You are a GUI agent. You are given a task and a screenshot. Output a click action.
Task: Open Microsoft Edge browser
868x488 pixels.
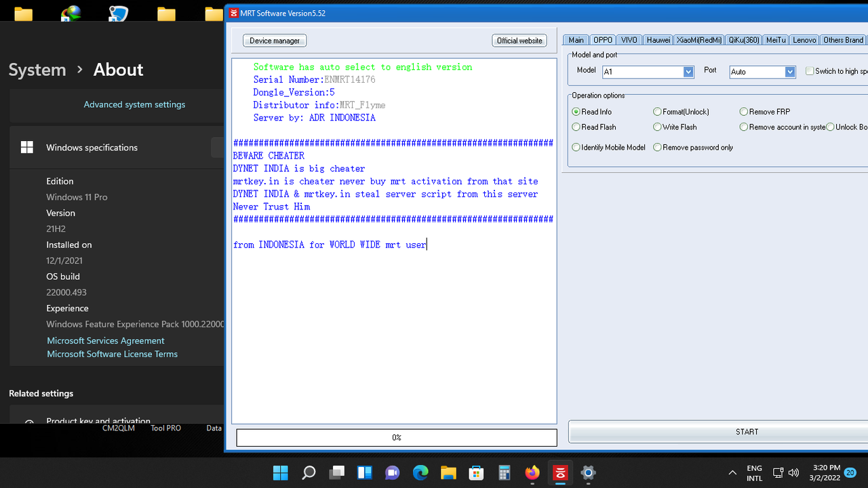(420, 472)
